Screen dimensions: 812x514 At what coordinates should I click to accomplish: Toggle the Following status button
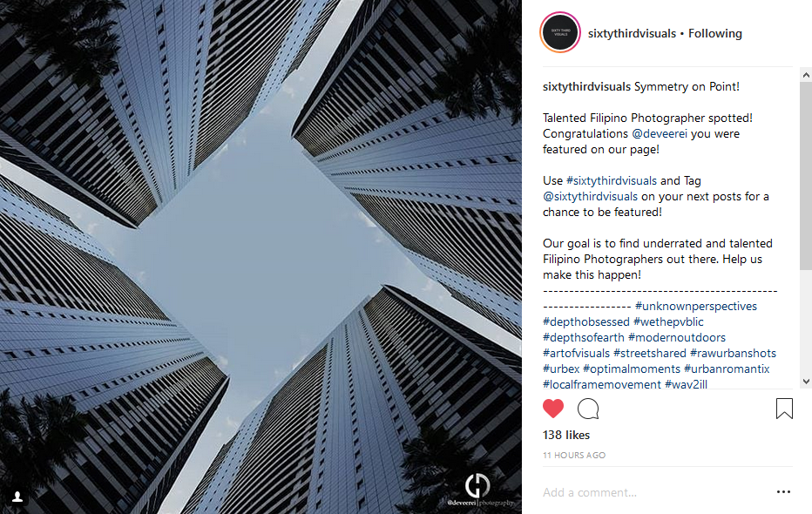point(714,34)
